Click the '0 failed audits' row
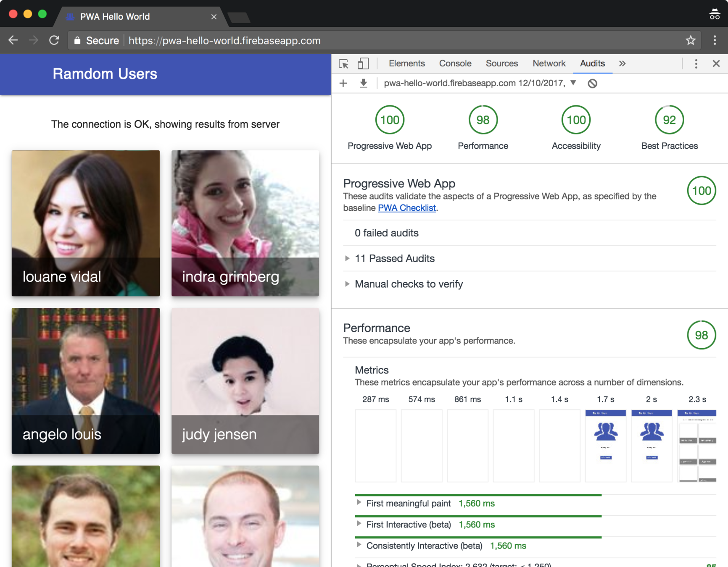 click(x=530, y=233)
